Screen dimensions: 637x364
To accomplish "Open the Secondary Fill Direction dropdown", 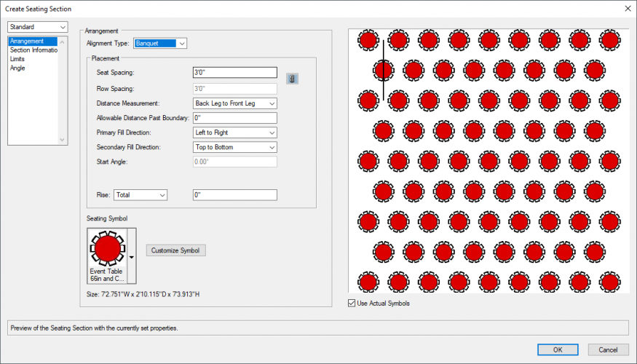I will click(234, 147).
